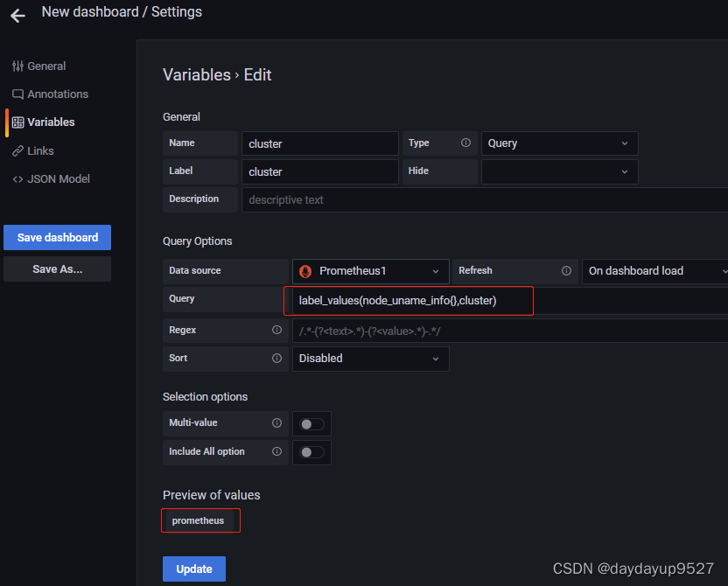The width and height of the screenshot is (728, 586).
Task: Open the Sort Disabled dropdown
Action: (x=370, y=359)
